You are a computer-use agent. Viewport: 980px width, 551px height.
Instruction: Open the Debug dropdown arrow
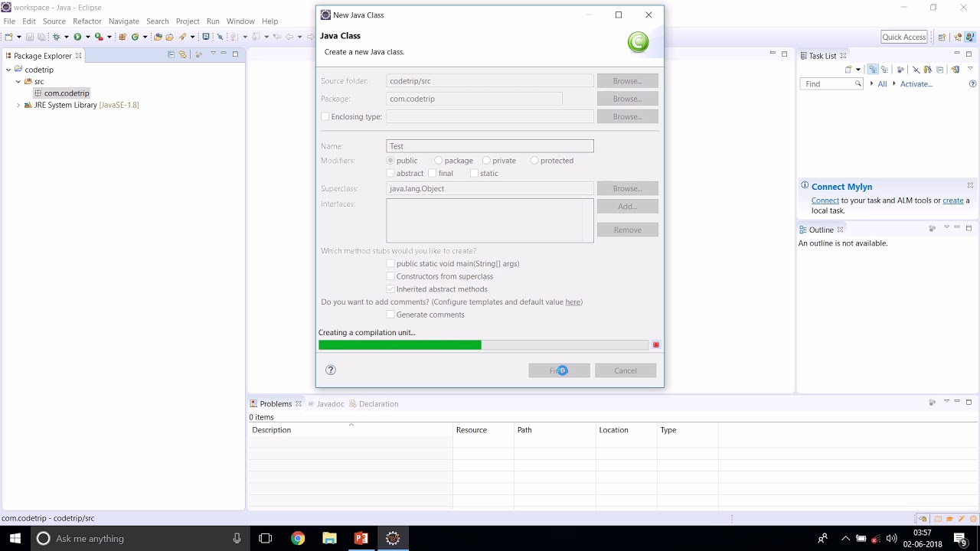(x=67, y=37)
